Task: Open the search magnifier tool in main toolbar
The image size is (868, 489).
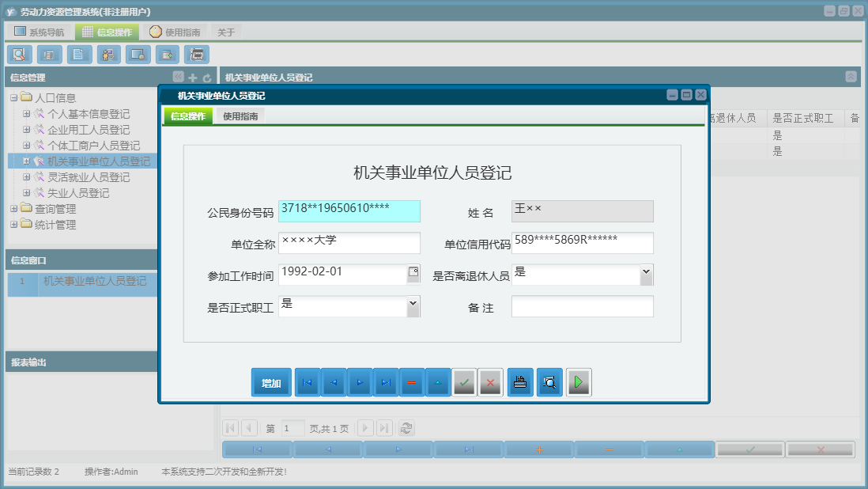Action: [x=20, y=55]
